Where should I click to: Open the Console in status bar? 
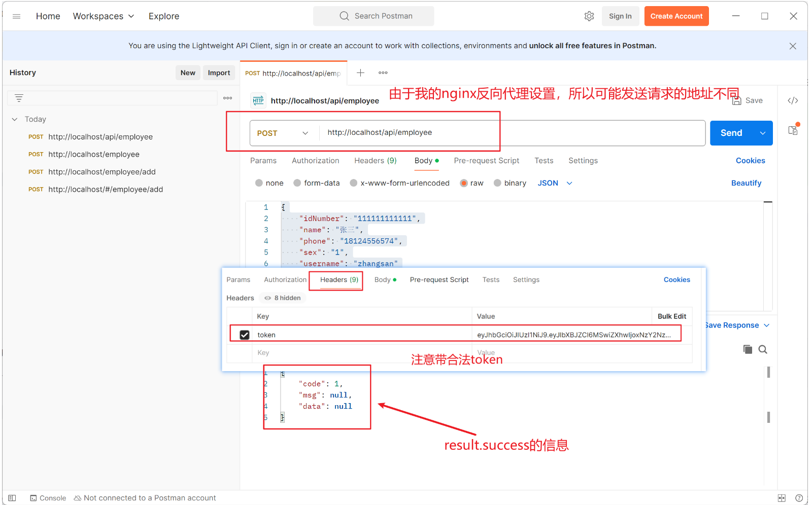(x=48, y=498)
